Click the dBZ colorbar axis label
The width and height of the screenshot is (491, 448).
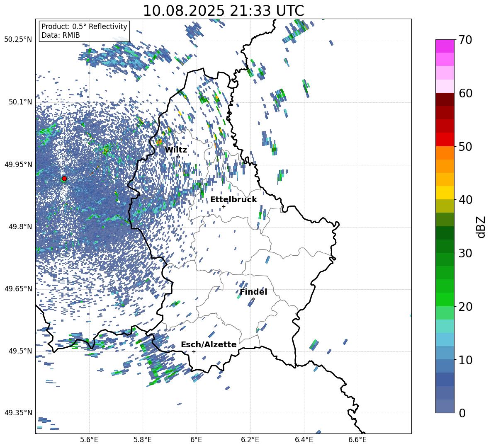481,227
